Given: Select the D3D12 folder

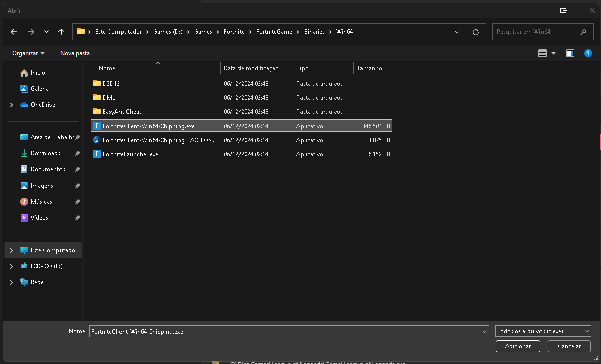Looking at the screenshot, I should [242, 84].
